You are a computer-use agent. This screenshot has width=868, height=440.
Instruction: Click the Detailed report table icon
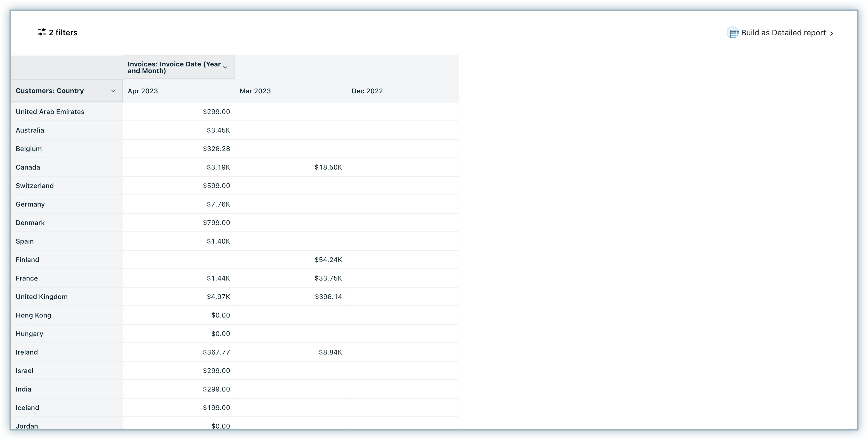tap(733, 33)
